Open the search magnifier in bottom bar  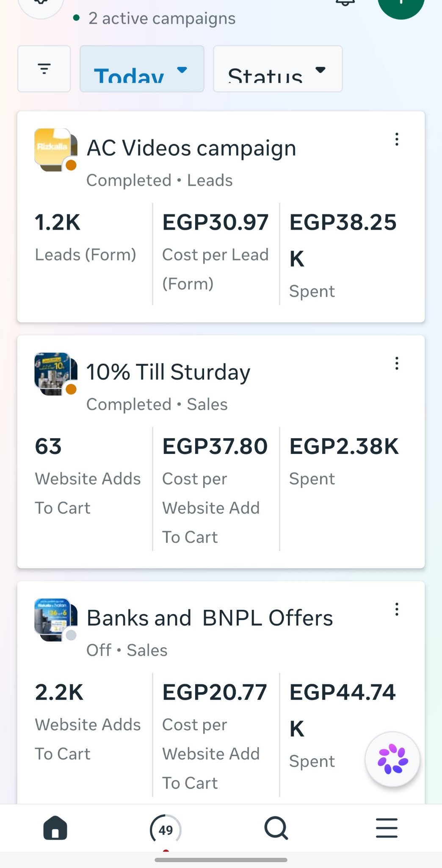tap(276, 828)
